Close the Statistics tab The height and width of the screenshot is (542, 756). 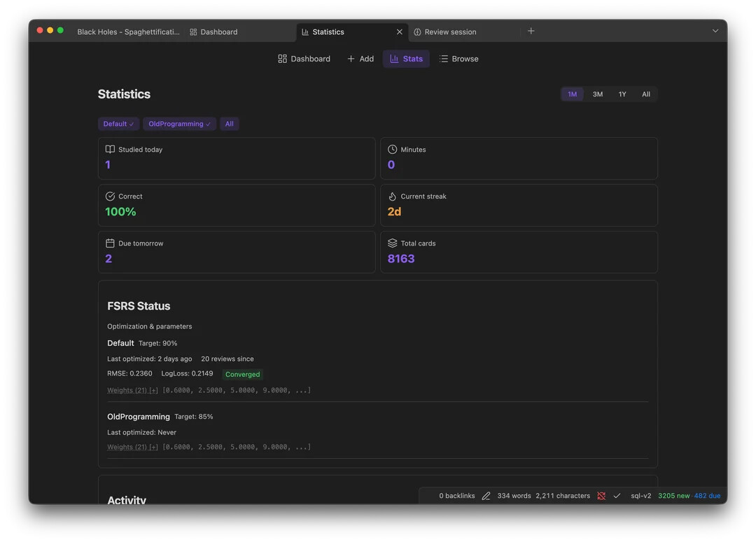[x=400, y=32]
